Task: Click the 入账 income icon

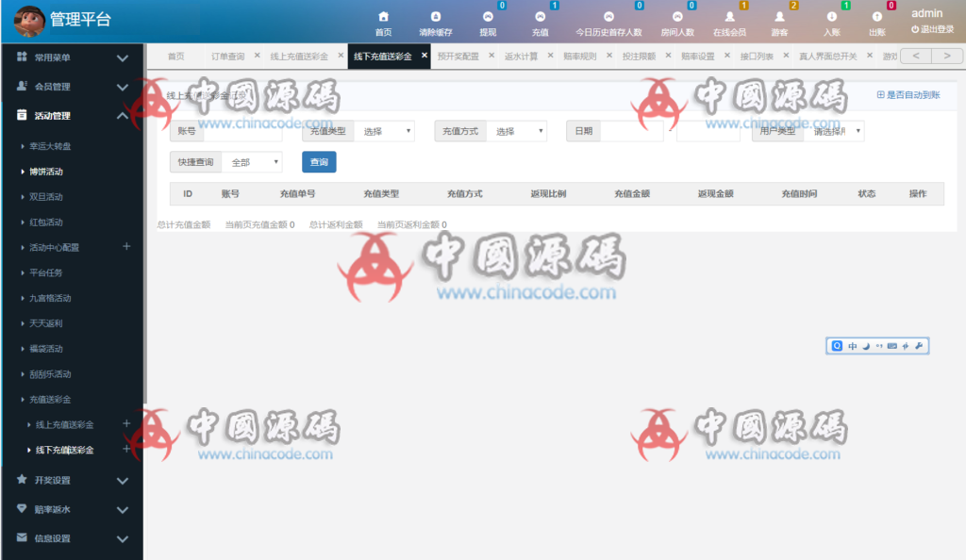Action: [x=832, y=17]
